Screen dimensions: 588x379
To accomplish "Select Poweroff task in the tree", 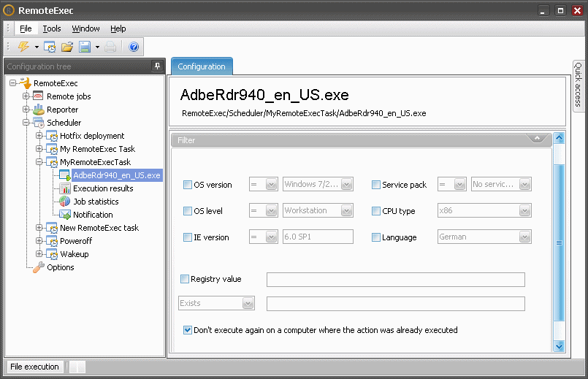I will click(76, 241).
